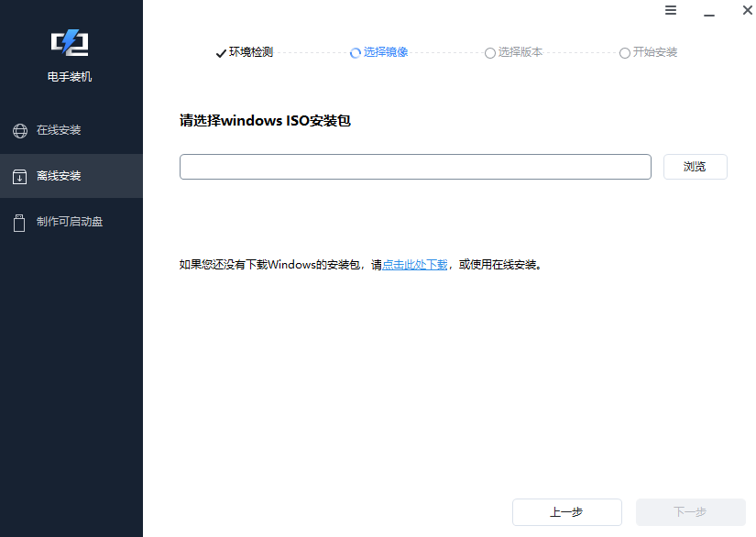The width and height of the screenshot is (756, 537).
Task: Click the ISO path input field
Action: 415,167
